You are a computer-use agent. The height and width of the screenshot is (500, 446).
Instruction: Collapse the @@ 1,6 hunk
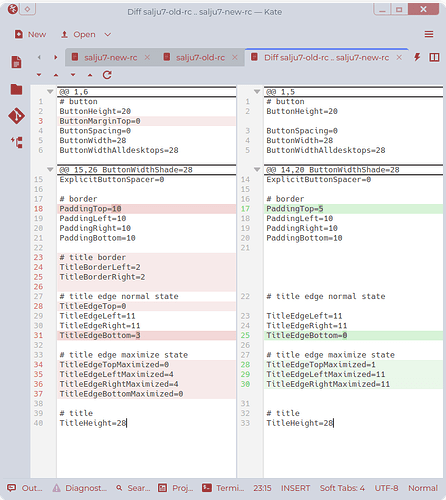(50, 91)
